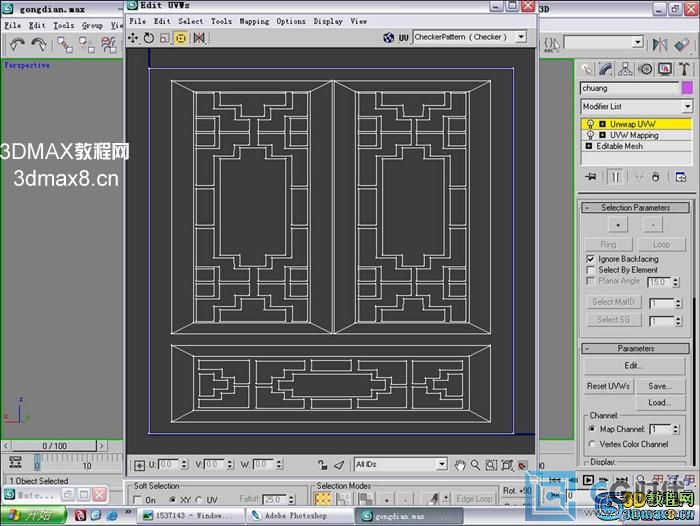
Task: Open the Utilities hammer panel tab
Action: [x=684, y=69]
